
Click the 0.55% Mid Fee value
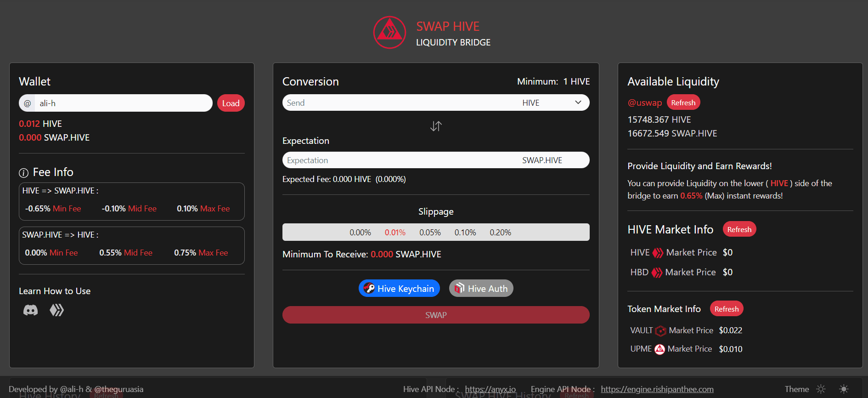pyautogui.click(x=126, y=253)
